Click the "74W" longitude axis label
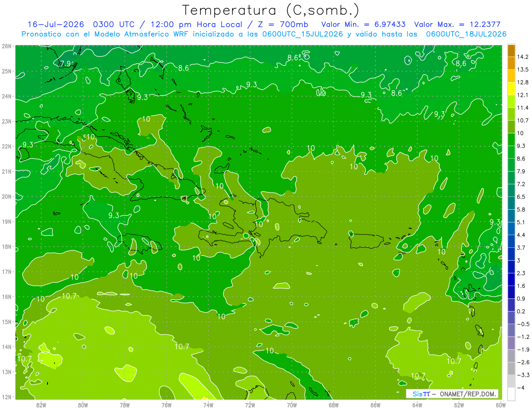Image resolution: width=532 pixels, height=411 pixels. pyautogui.click(x=208, y=405)
